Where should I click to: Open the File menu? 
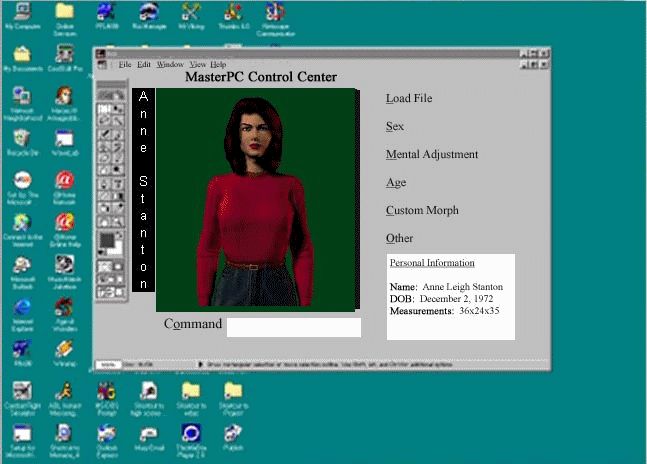click(125, 64)
